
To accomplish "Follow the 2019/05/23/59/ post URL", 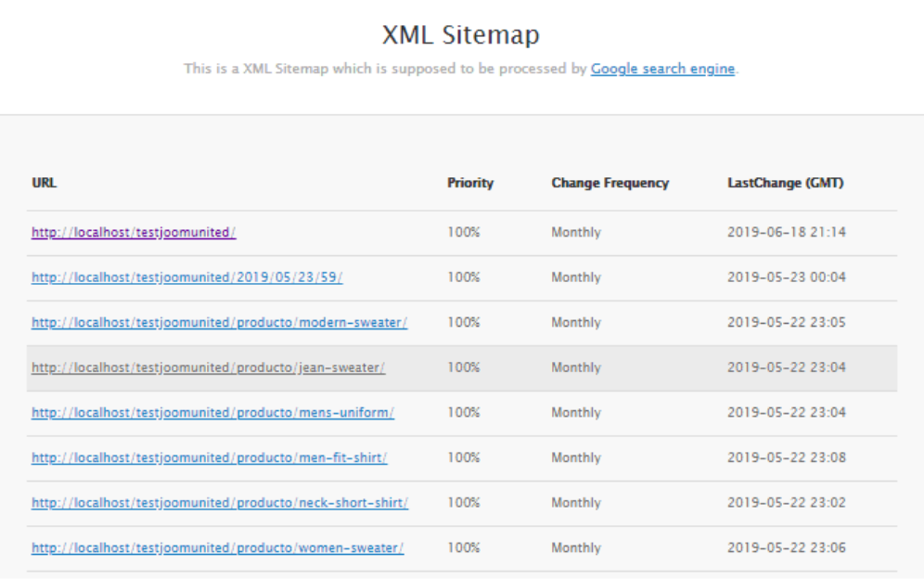I will (186, 277).
